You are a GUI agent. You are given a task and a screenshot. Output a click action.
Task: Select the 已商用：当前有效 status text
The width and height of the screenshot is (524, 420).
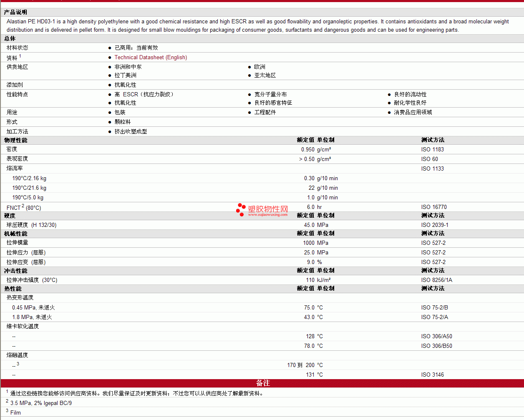pyautogui.click(x=136, y=48)
